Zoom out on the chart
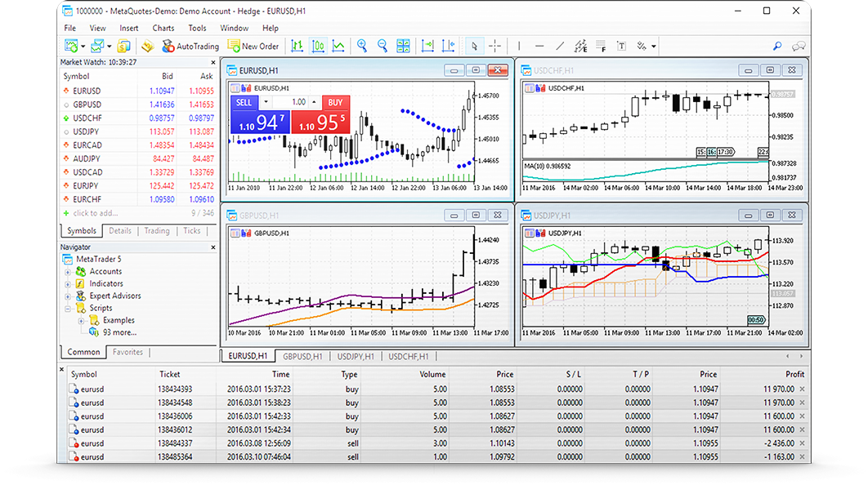This screenshot has height=485, width=868. coord(382,46)
